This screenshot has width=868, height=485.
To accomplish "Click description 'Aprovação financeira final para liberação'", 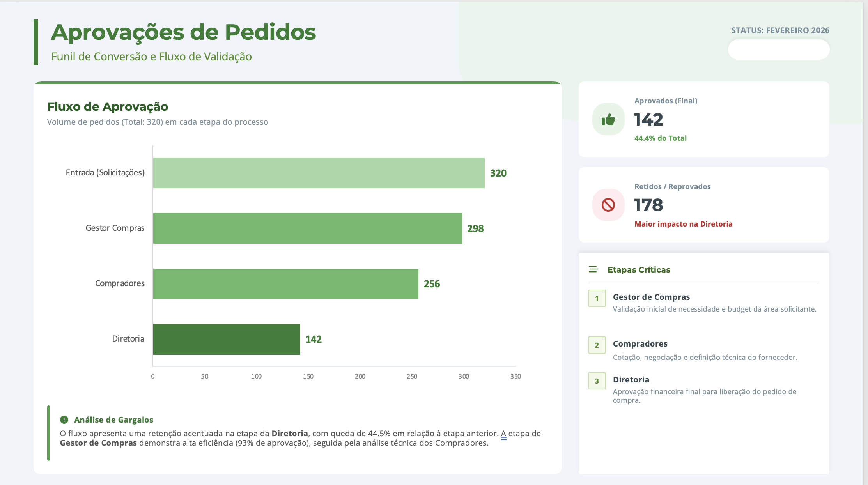I will [x=705, y=396].
